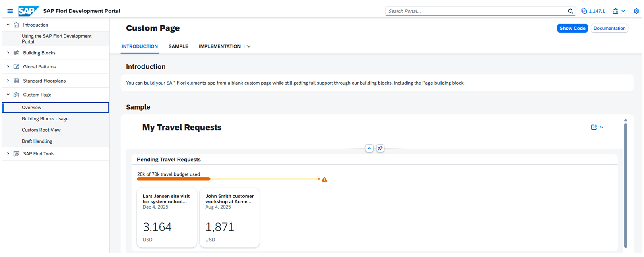Click the sample area vertical scrollbar

(625, 185)
